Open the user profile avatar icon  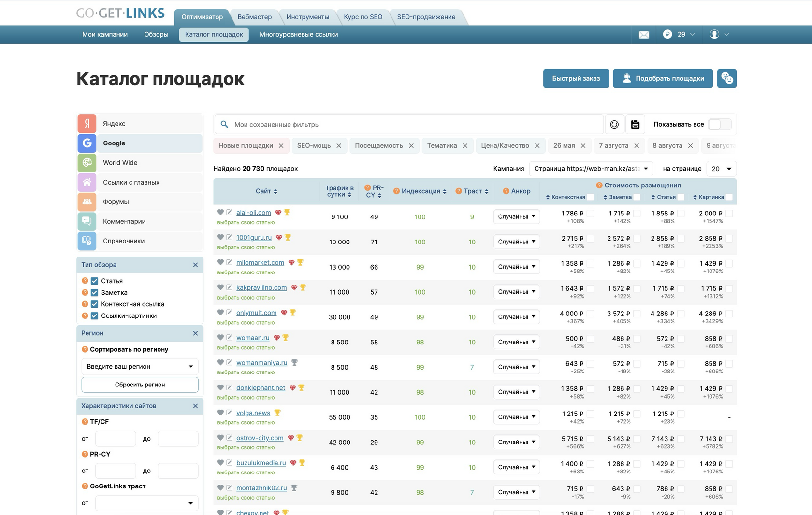pyautogui.click(x=714, y=34)
